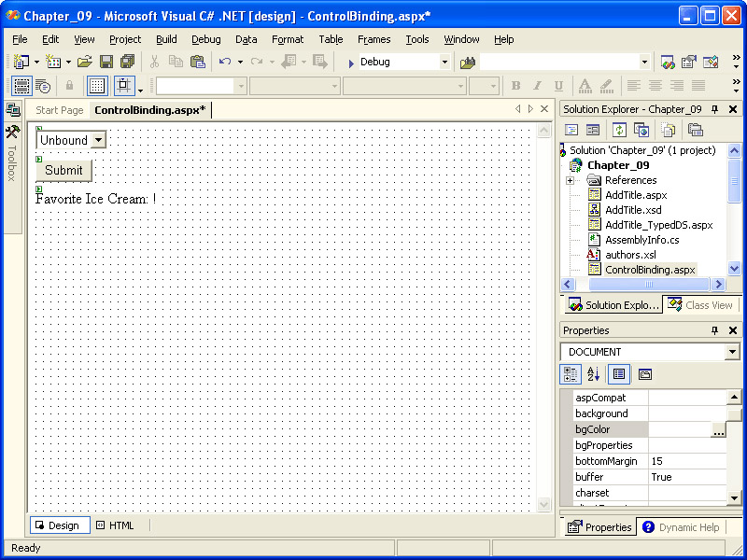Toggle auto-hide pin on Solution Explorer
Image resolution: width=747 pixels, height=560 pixels.
click(x=715, y=109)
